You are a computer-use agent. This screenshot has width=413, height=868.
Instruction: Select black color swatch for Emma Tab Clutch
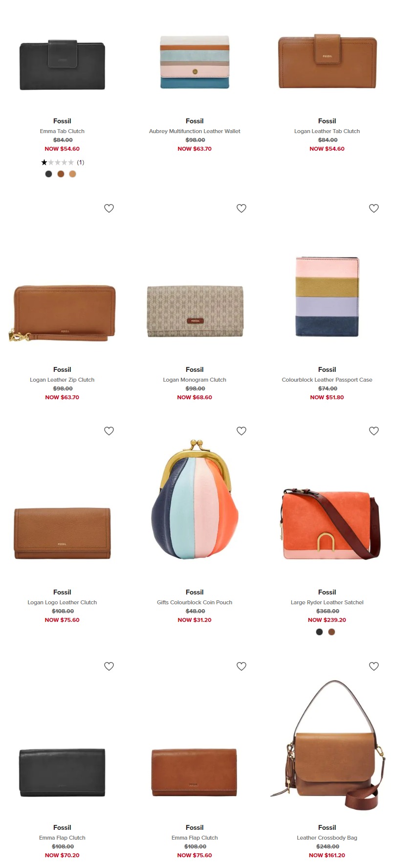[48, 174]
